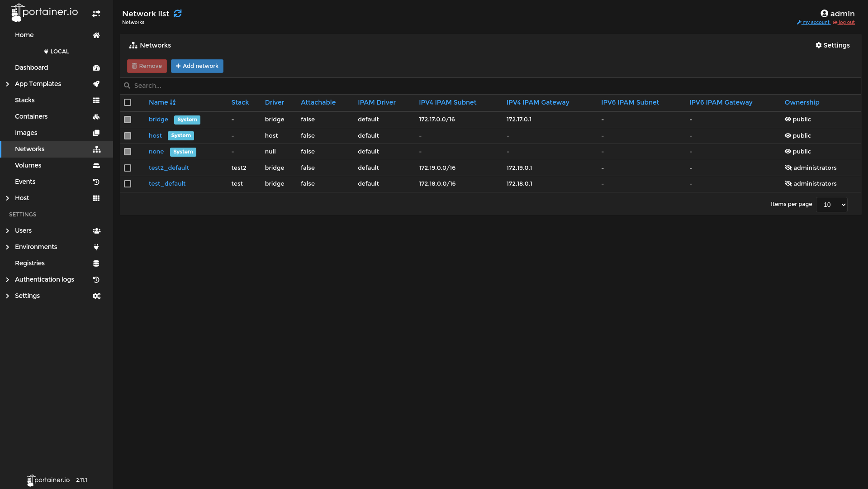Expand the App Templates menu chevron
868x489 pixels.
[7, 84]
